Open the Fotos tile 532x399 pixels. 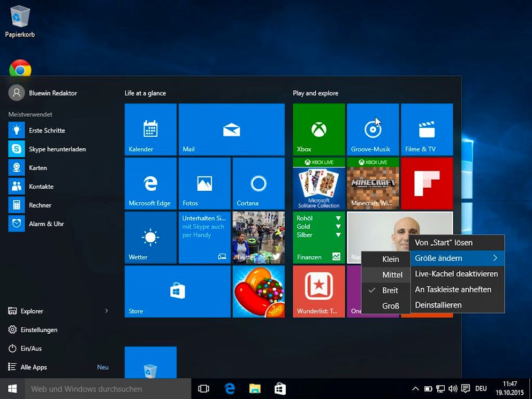[x=204, y=183]
